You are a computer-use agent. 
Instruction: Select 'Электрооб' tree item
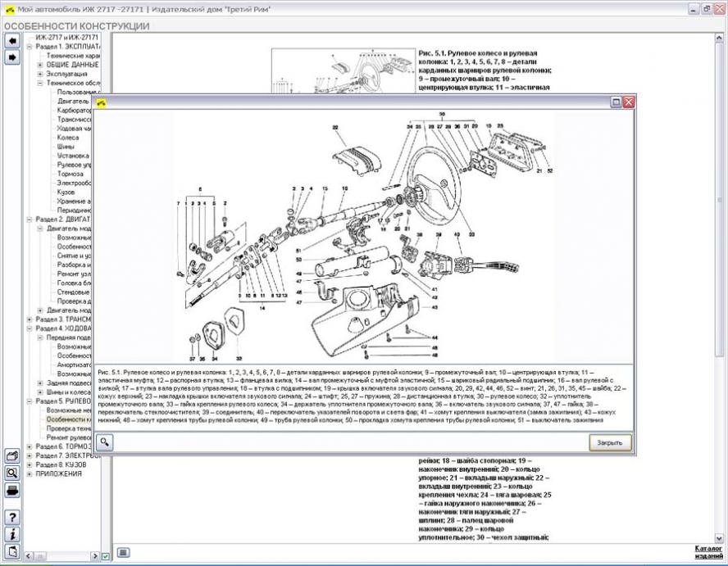(74, 183)
